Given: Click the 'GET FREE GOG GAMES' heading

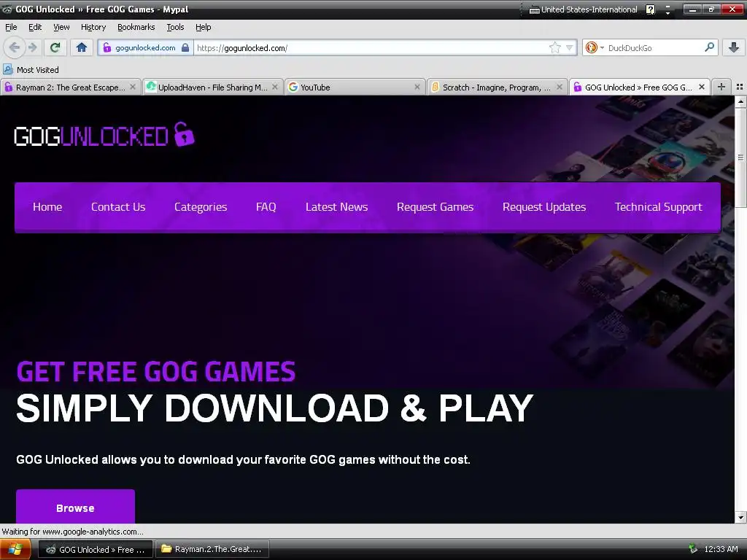Looking at the screenshot, I should tap(156, 371).
